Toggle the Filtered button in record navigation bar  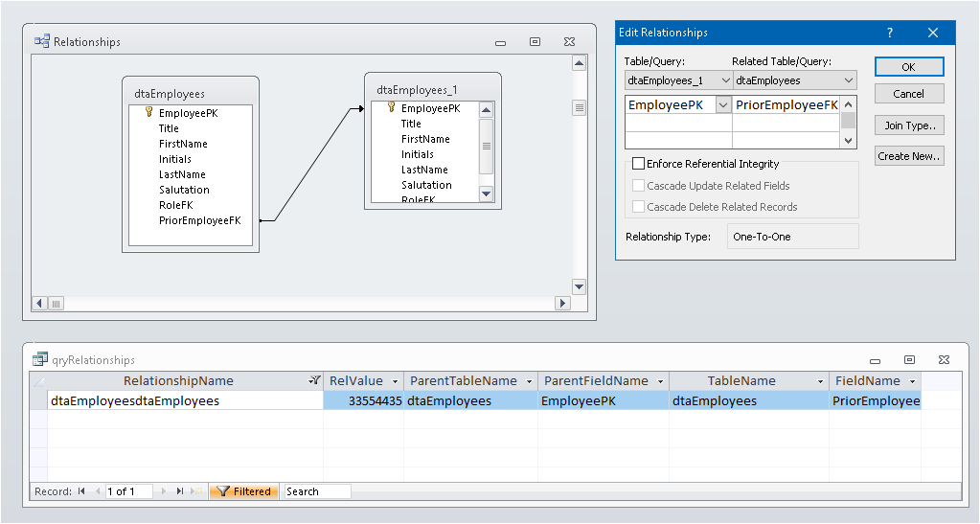coord(243,491)
